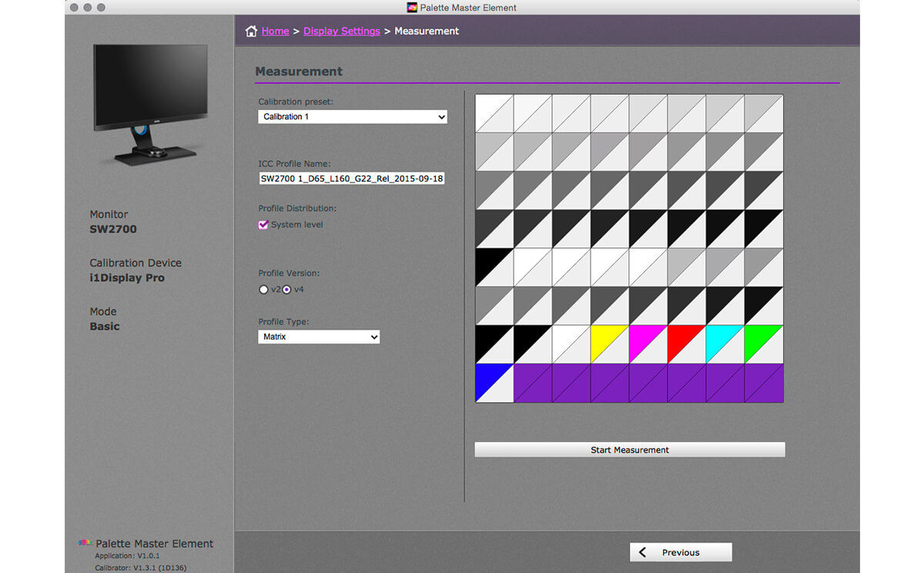Select the v2 profile version radio button
The image size is (924, 573).
[x=263, y=290]
